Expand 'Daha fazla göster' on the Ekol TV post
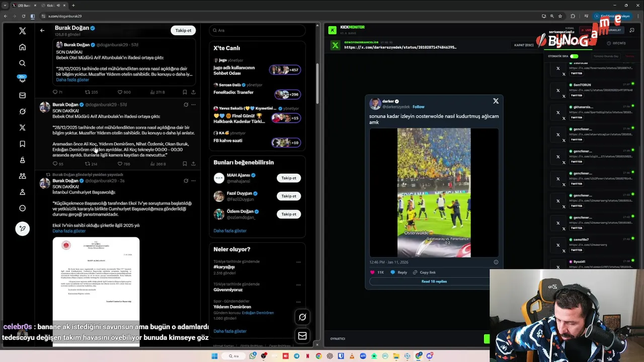The width and height of the screenshot is (644, 362). pyautogui.click(x=69, y=231)
